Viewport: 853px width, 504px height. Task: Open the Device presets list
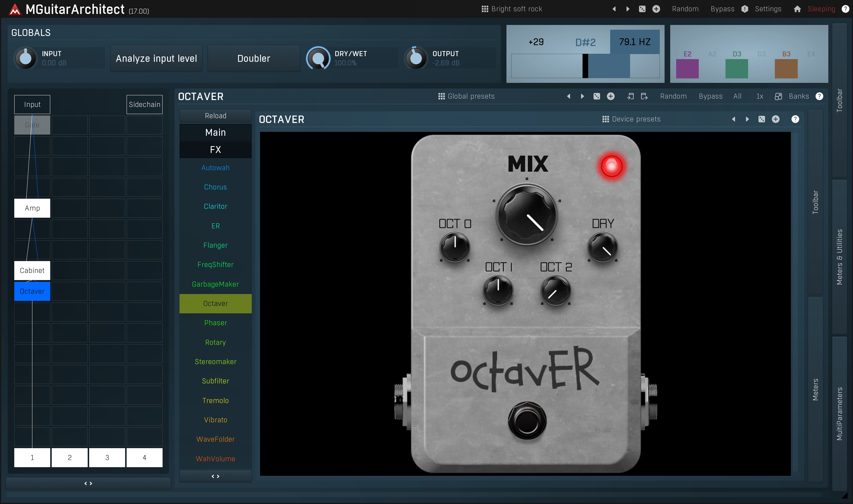pos(631,119)
